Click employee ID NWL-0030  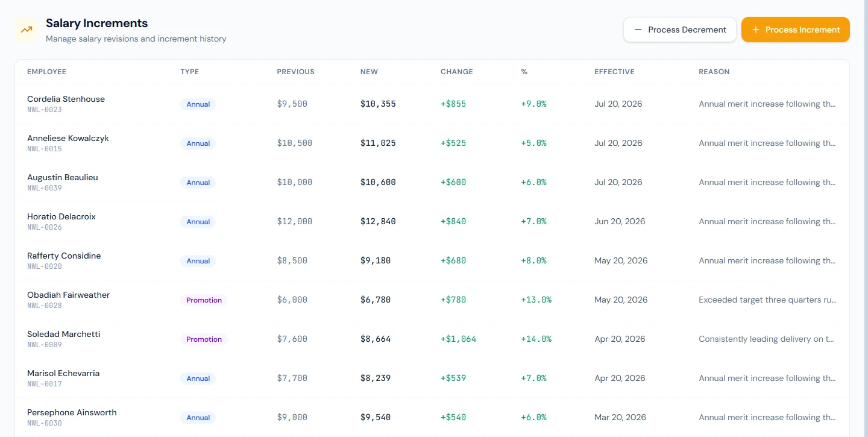tap(45, 423)
